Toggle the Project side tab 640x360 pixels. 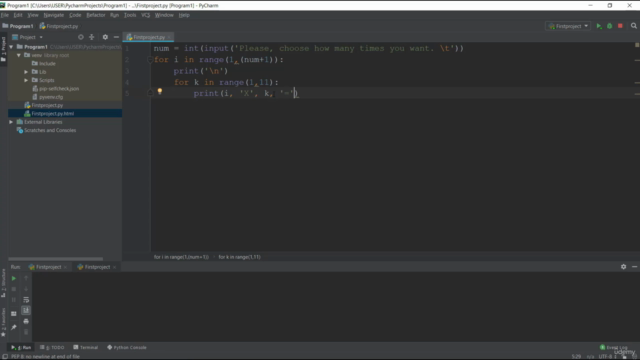[3, 49]
